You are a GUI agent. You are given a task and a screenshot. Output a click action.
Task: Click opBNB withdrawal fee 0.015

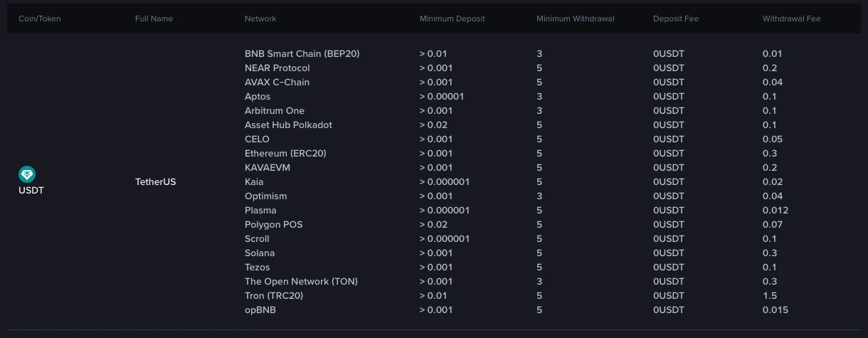pyautogui.click(x=776, y=310)
